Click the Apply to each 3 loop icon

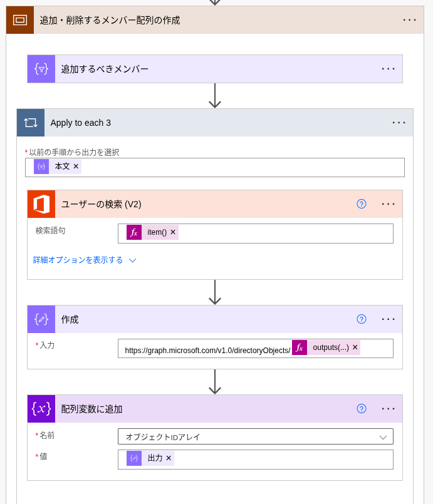(x=31, y=123)
